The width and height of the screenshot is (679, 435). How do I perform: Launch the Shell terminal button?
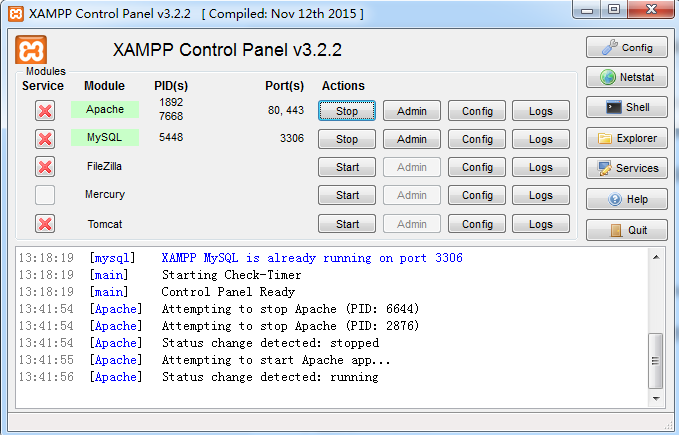627,107
